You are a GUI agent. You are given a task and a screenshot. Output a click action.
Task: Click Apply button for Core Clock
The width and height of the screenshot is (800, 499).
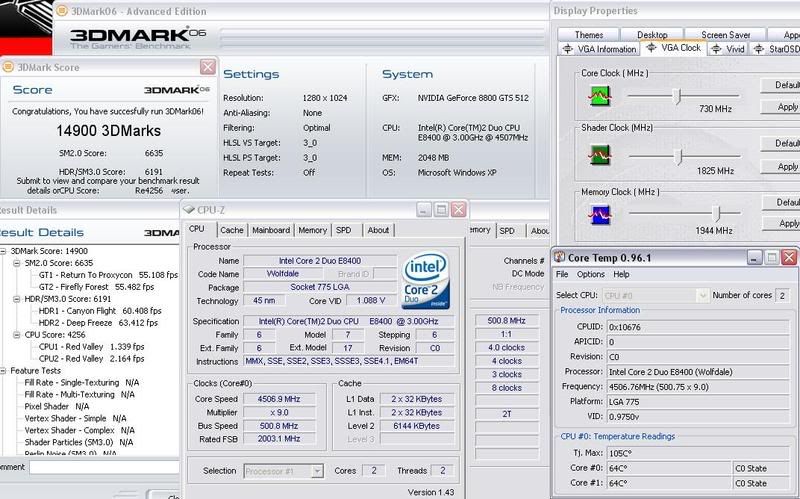(787, 107)
